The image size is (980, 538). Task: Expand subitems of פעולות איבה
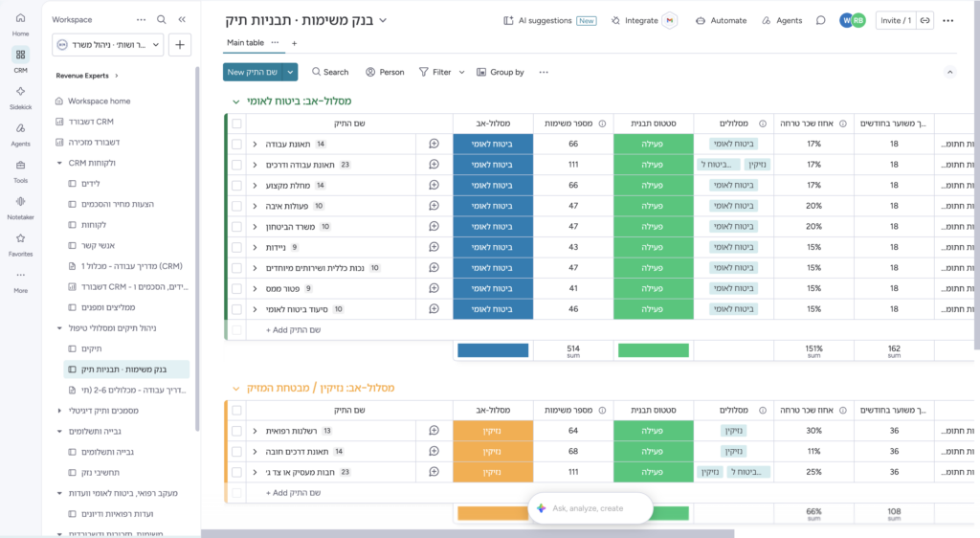pos(255,206)
